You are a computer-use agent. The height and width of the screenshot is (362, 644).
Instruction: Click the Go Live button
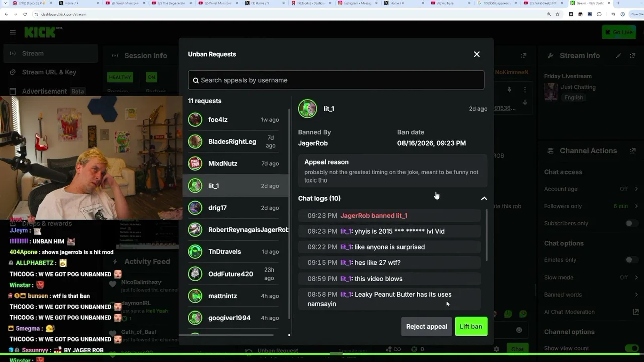coord(618,32)
